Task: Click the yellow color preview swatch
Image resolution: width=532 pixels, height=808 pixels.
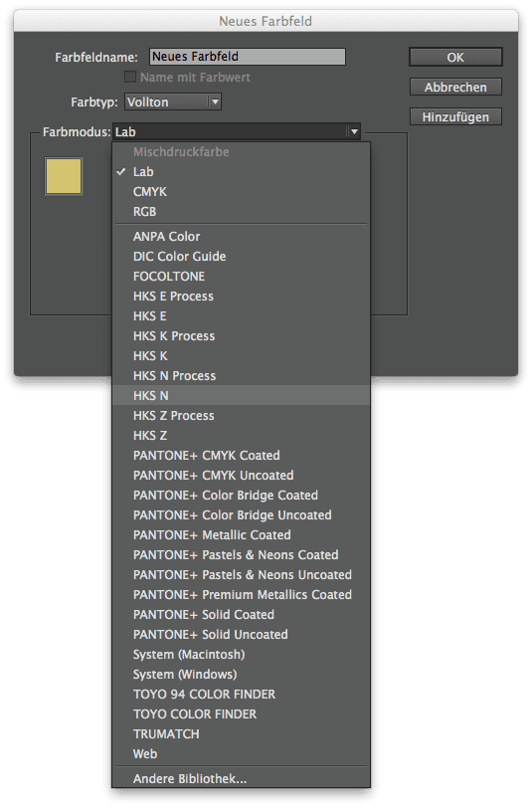Action: (x=64, y=176)
